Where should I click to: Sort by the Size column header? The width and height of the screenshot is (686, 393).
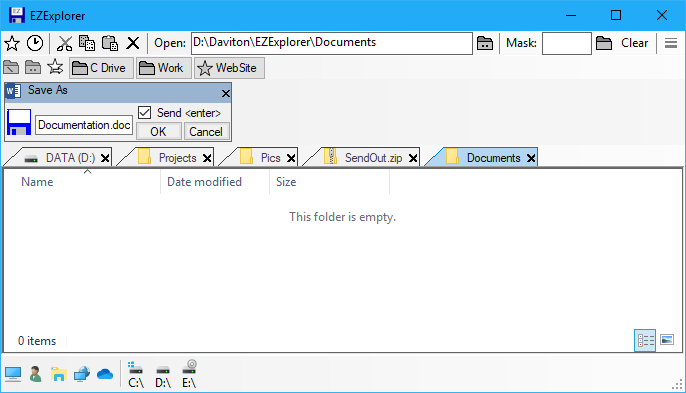coord(329,182)
